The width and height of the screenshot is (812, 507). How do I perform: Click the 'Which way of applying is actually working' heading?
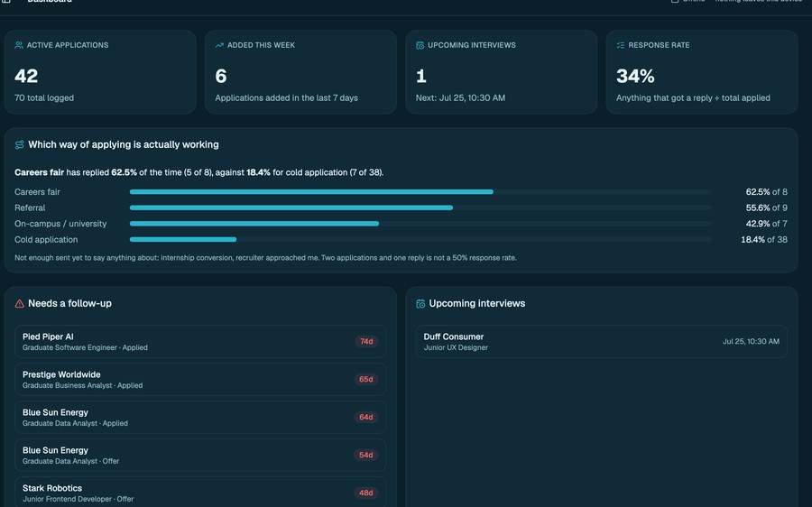pyautogui.click(x=124, y=144)
